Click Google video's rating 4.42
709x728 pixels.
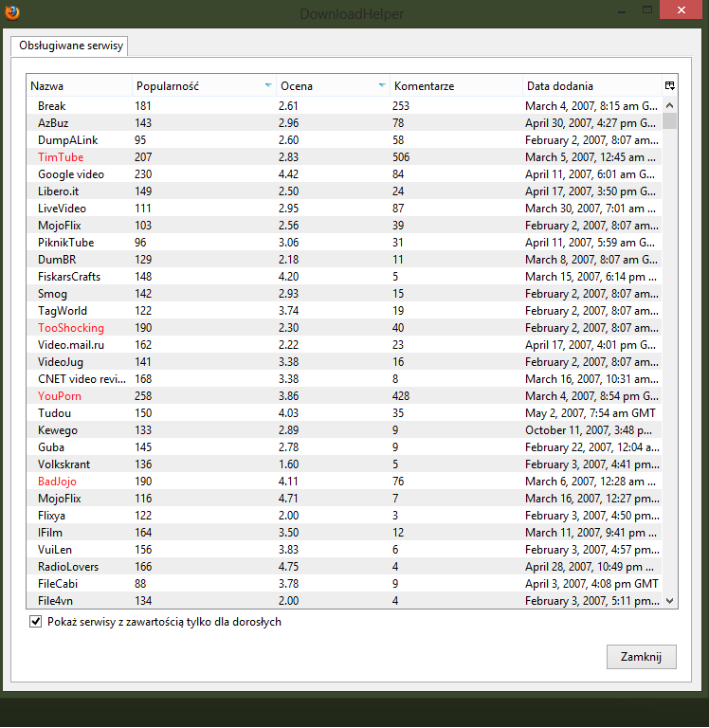pos(289,174)
